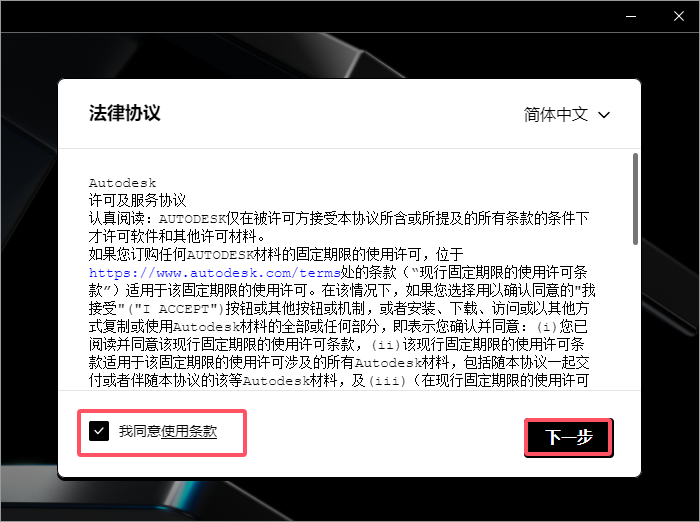Click the agreement text scrollbar thumb
Image resolution: width=700 pixels, height=522 pixels.
click(x=635, y=199)
